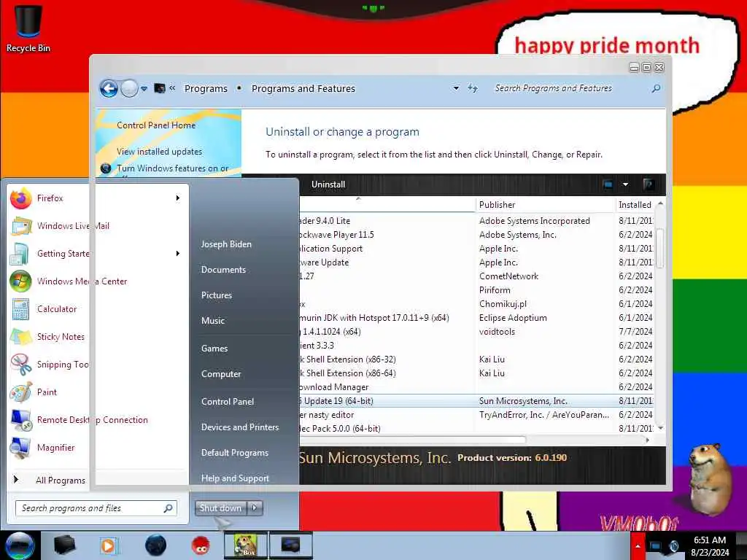Launch Magnifier icon
This screenshot has height=560, width=747.
[20, 448]
